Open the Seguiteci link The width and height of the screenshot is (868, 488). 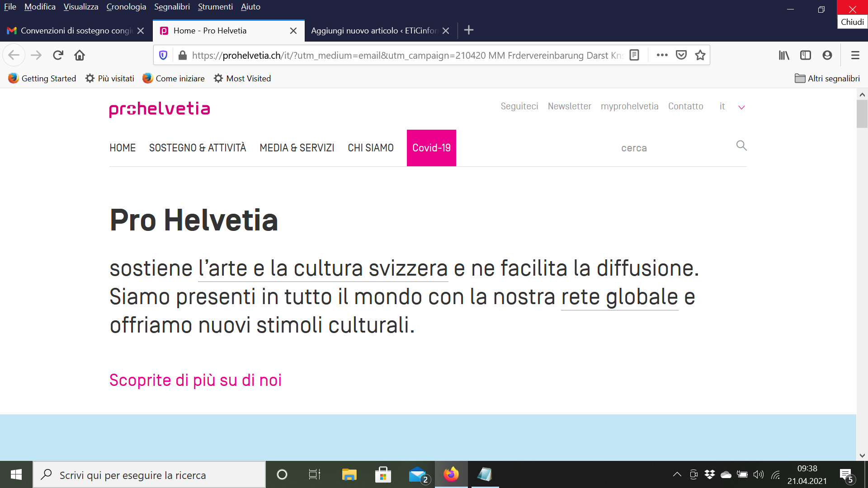pyautogui.click(x=519, y=106)
